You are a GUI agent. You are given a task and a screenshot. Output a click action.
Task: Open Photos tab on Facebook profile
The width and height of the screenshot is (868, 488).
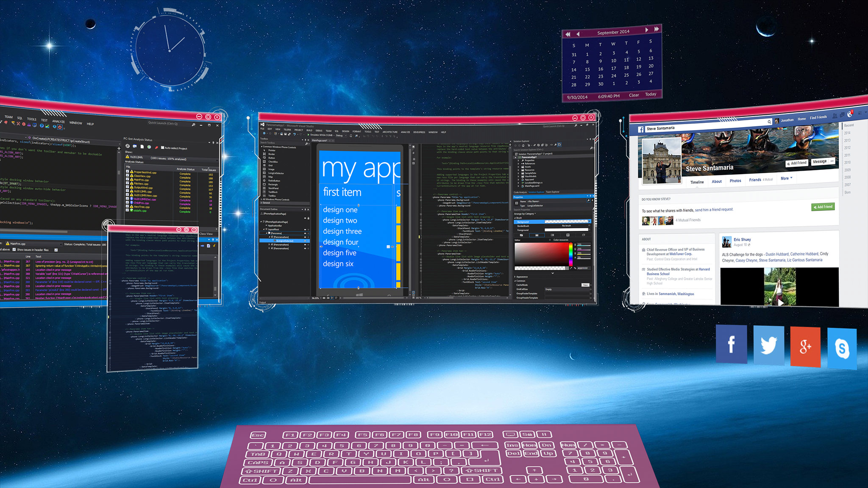tap(735, 181)
